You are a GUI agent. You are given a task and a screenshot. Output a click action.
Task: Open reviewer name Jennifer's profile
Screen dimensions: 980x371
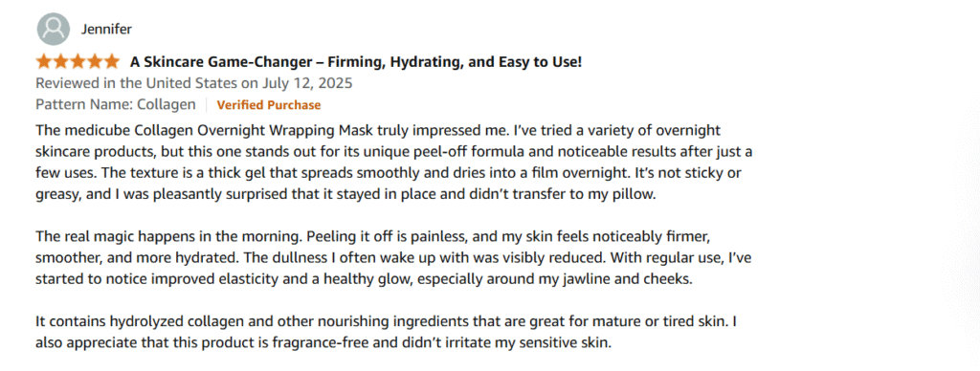pos(106,30)
